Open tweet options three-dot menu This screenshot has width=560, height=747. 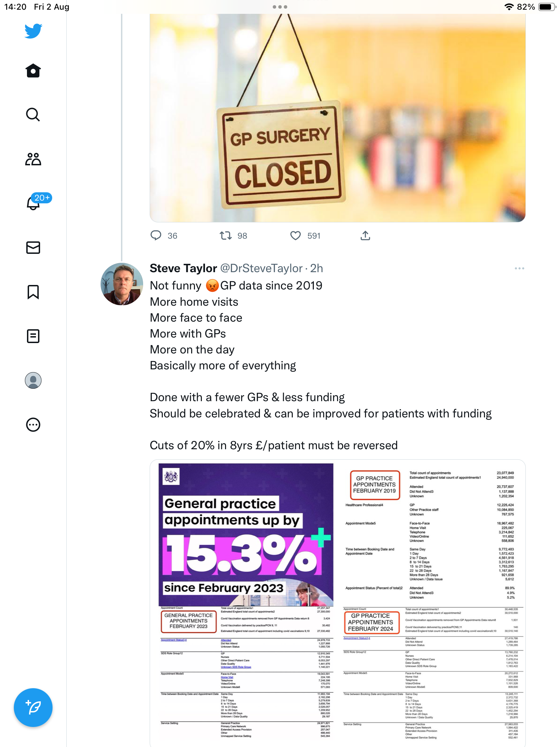(519, 268)
